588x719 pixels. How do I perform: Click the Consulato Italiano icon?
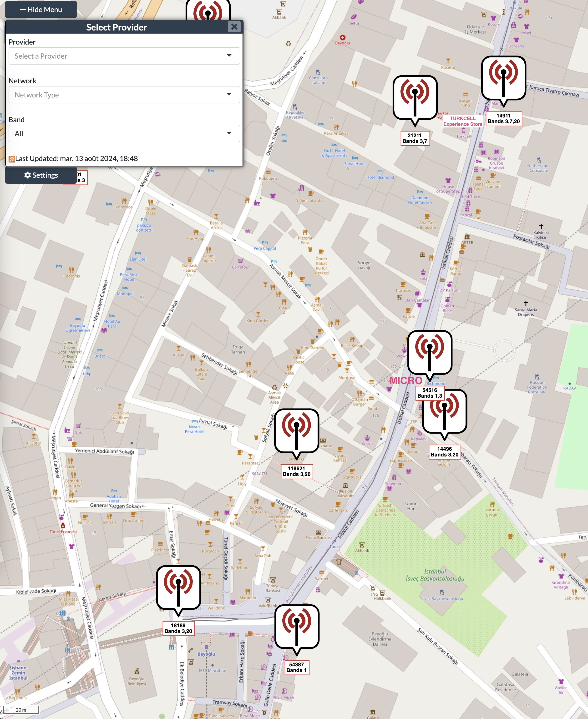click(318, 72)
